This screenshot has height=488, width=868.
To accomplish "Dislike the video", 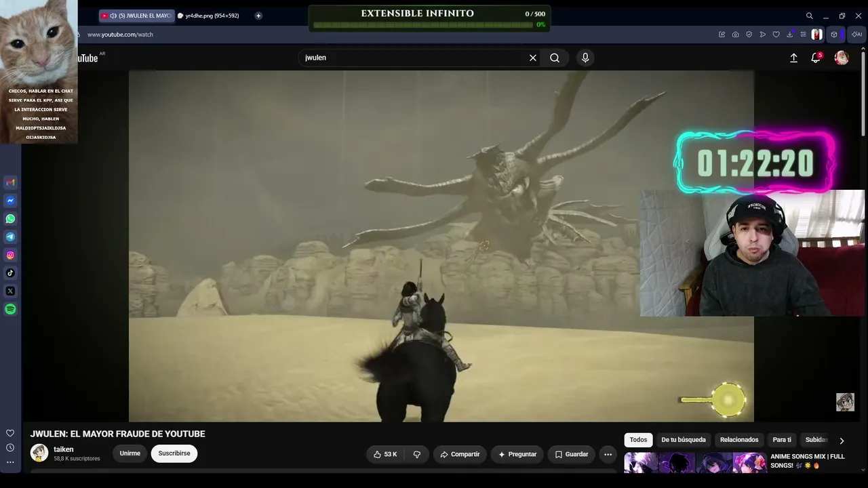I will [x=417, y=454].
